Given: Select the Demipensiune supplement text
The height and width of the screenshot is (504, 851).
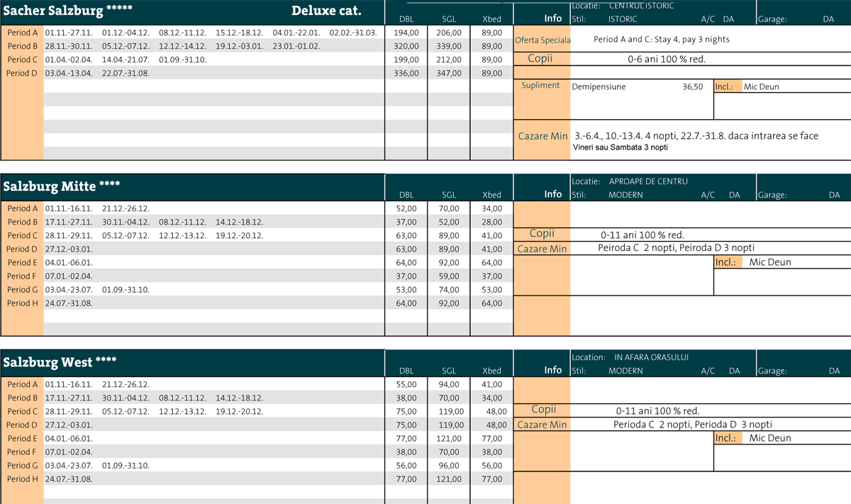Looking at the screenshot, I should 599,87.
